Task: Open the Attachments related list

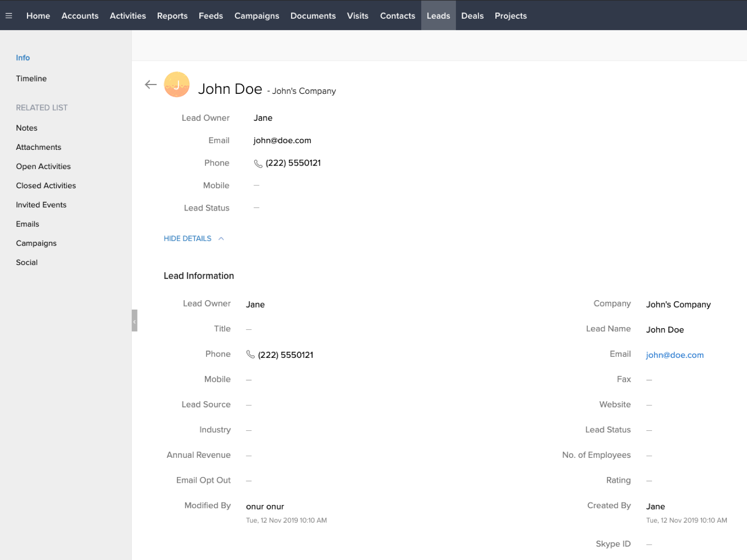Action: 38,147
